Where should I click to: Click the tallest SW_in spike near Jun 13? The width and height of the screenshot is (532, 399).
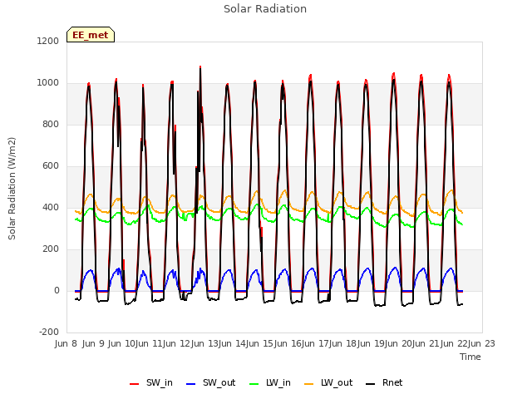click(x=200, y=67)
